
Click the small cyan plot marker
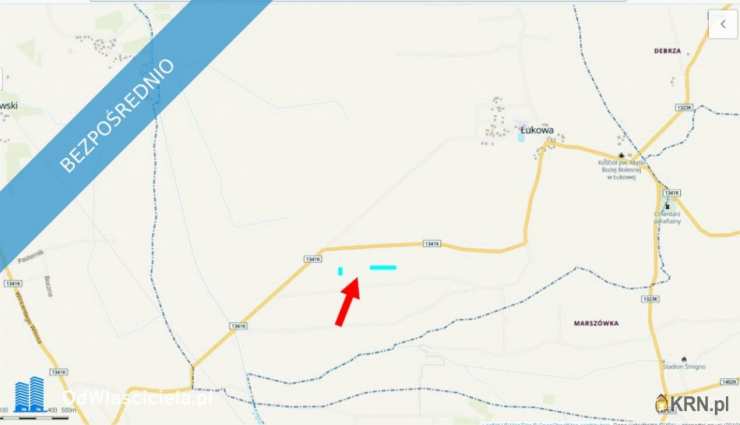point(340,271)
